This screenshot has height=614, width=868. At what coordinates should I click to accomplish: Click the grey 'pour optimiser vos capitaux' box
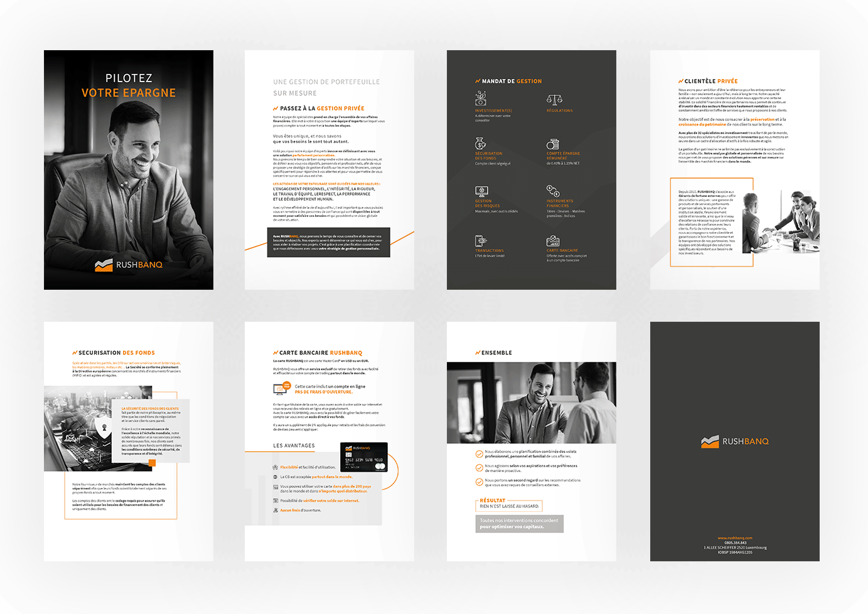(519, 524)
